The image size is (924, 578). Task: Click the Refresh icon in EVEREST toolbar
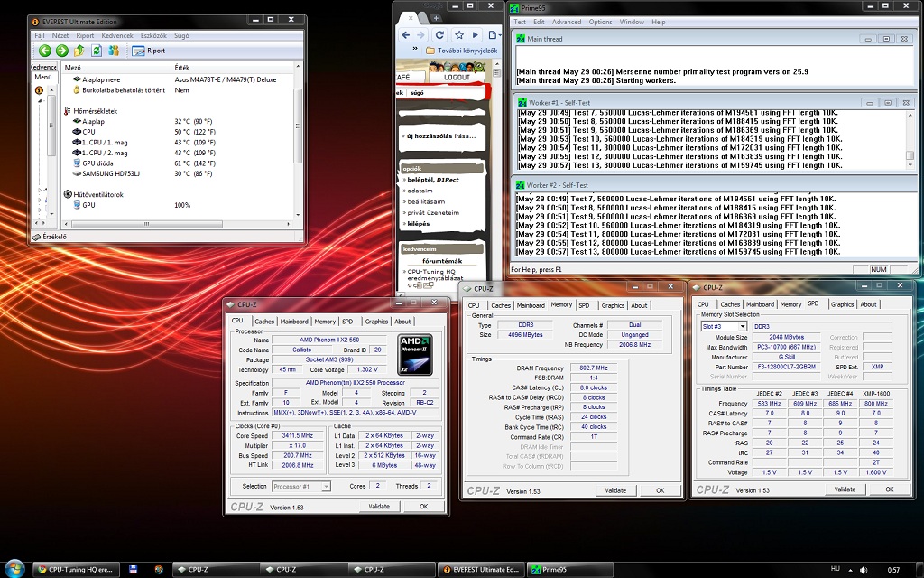click(x=96, y=51)
